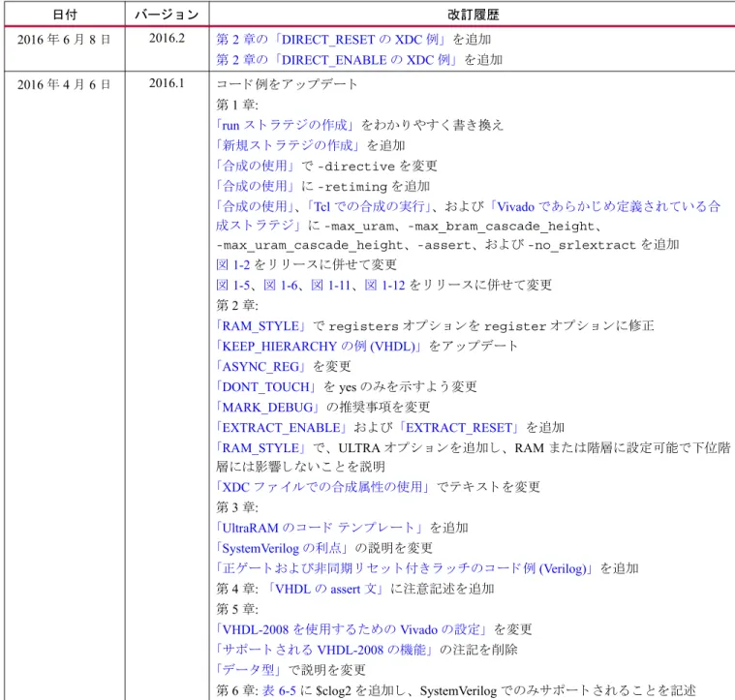735x700 pixels.
Task: Select the date '2016 年 6 月 8 日'
Action: click(64, 40)
